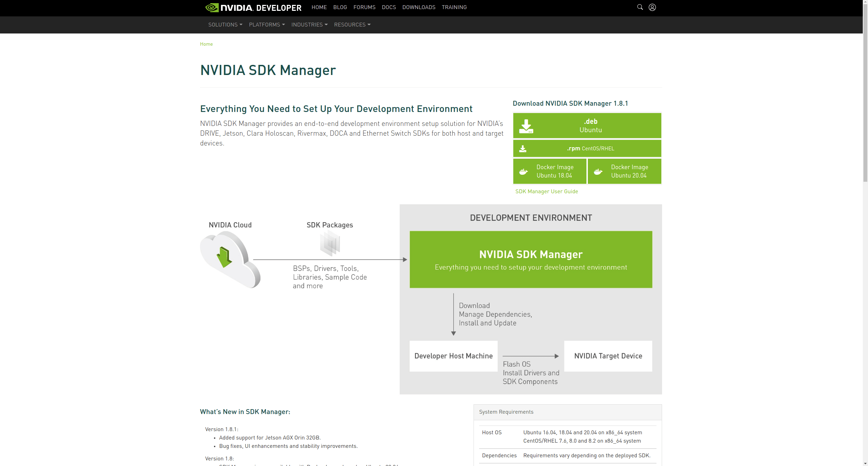The width and height of the screenshot is (868, 466).
Task: Click the search magnifier icon
Action: click(640, 7)
